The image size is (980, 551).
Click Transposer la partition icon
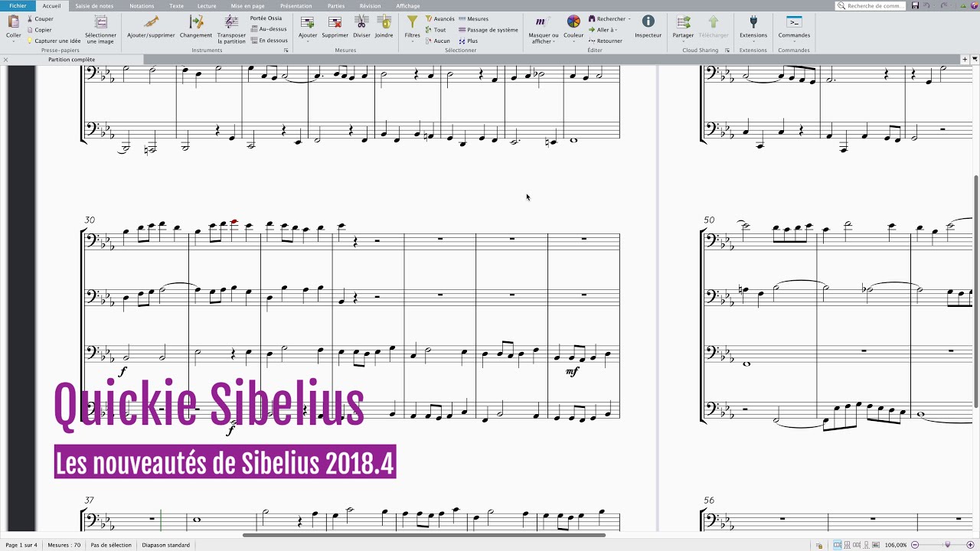coord(231,22)
